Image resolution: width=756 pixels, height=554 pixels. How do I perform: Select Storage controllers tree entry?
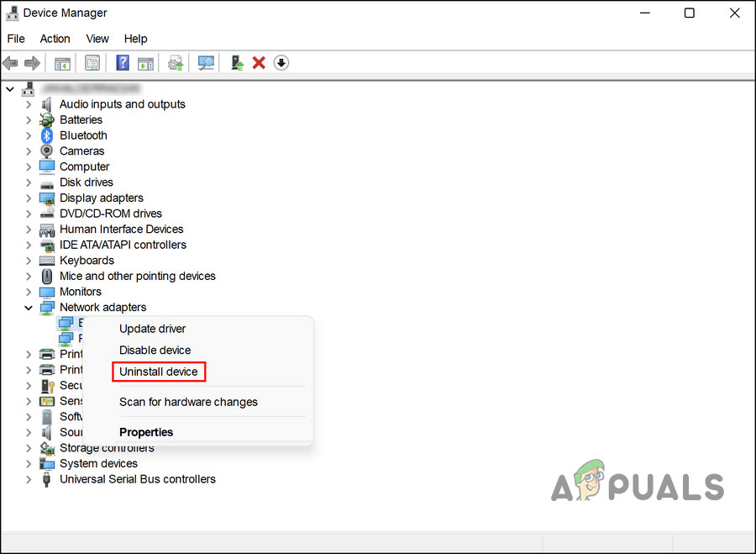pyautogui.click(x=107, y=448)
